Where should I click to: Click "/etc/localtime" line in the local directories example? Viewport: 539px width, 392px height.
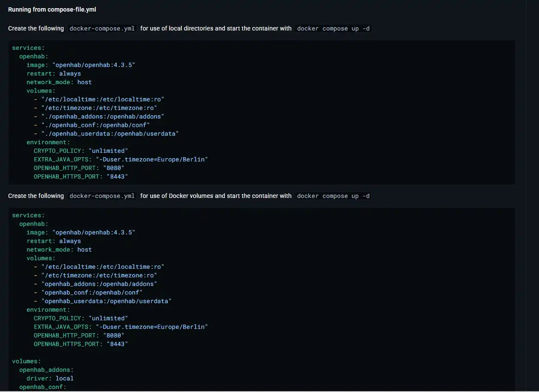click(99, 99)
